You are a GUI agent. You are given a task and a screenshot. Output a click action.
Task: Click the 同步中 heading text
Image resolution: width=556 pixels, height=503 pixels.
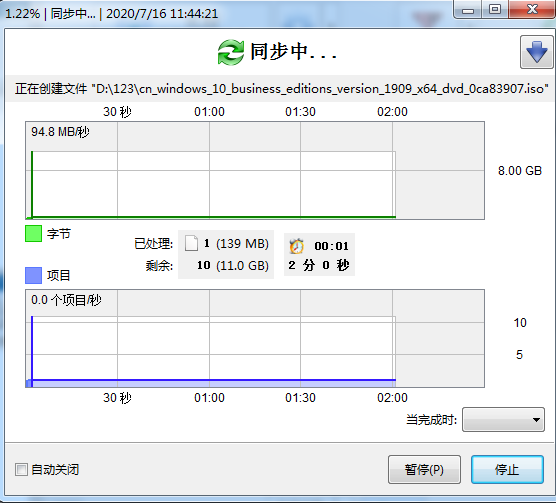click(x=293, y=52)
